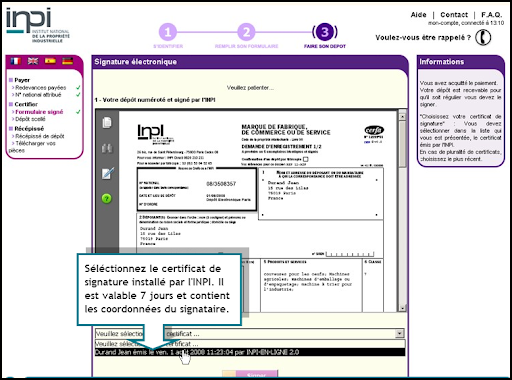Open the certificate selection dropdown arrow

399,333
